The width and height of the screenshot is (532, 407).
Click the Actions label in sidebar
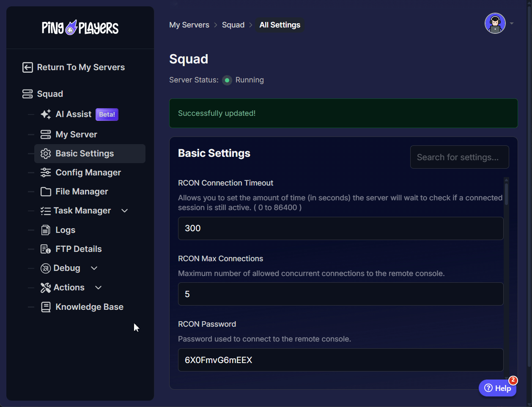[69, 287]
